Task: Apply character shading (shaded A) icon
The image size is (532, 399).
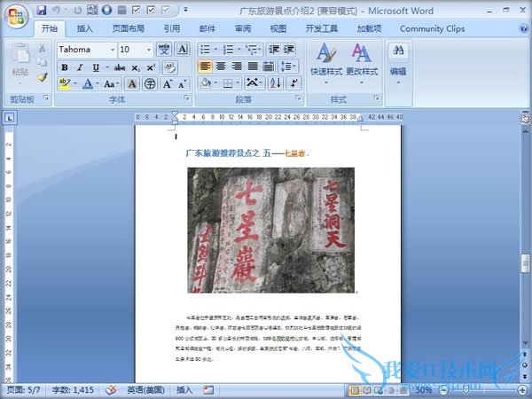Action: 132,83
